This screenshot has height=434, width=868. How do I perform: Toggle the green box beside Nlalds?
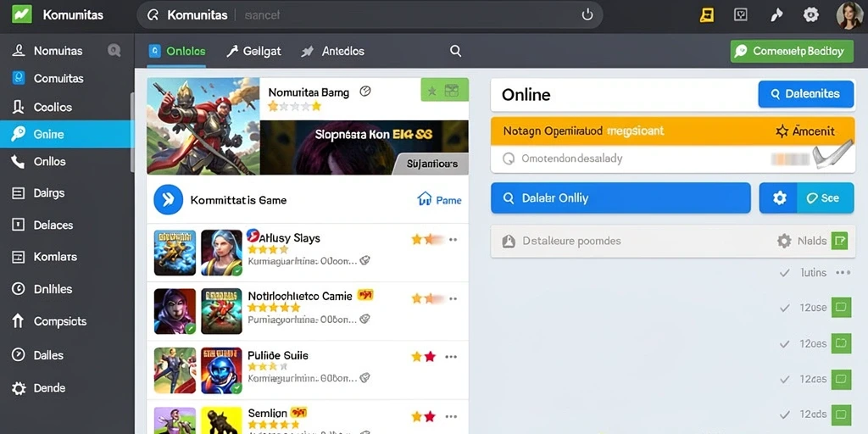tap(840, 241)
